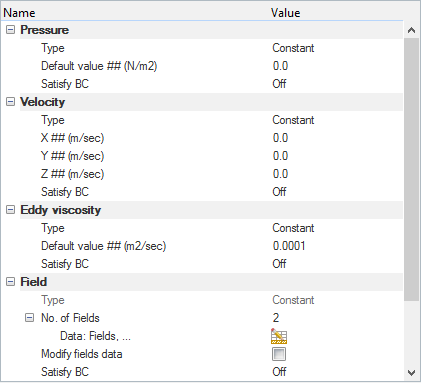Edit the Pressure default value field

coord(337,66)
